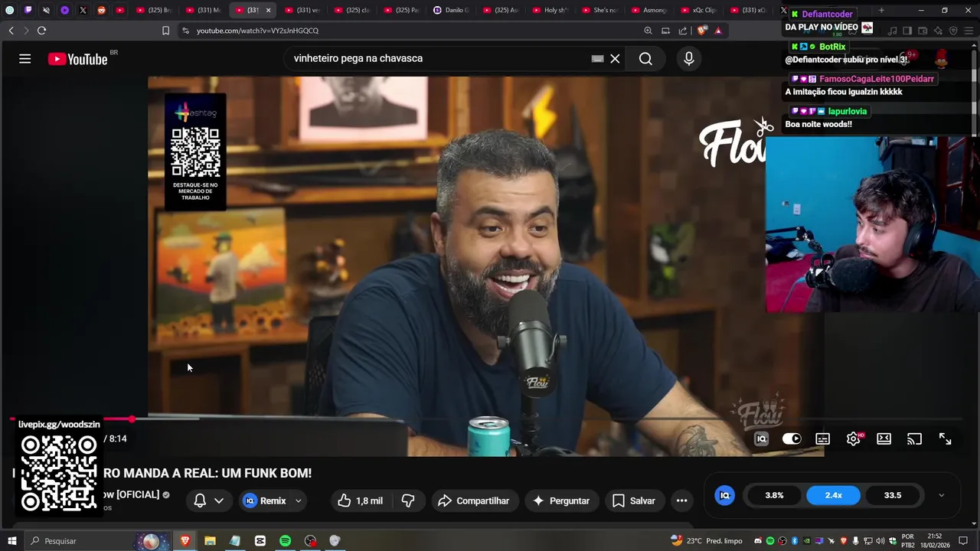Open the Bluetooth tray icon
Viewport: 980px width, 551px height.
tap(795, 541)
